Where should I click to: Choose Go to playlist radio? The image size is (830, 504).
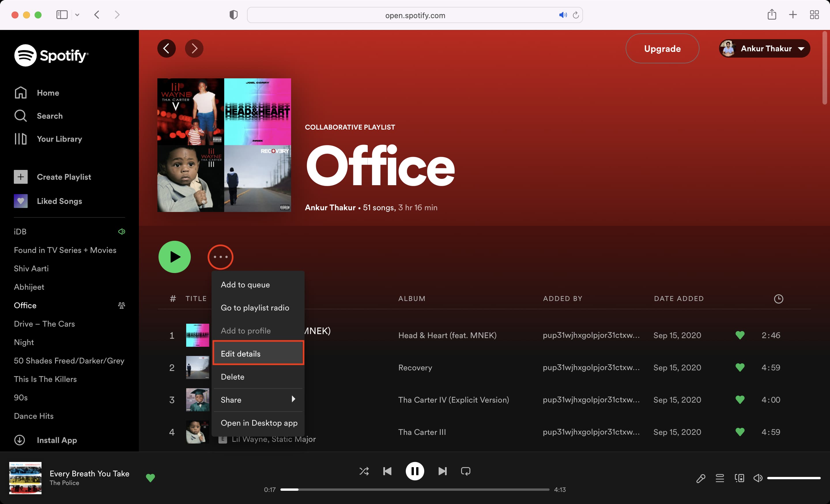258,308
